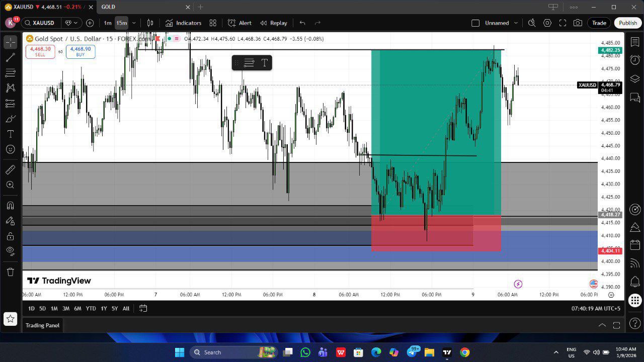
Task: Remove drawings with the trash icon
Action: [x=10, y=272]
